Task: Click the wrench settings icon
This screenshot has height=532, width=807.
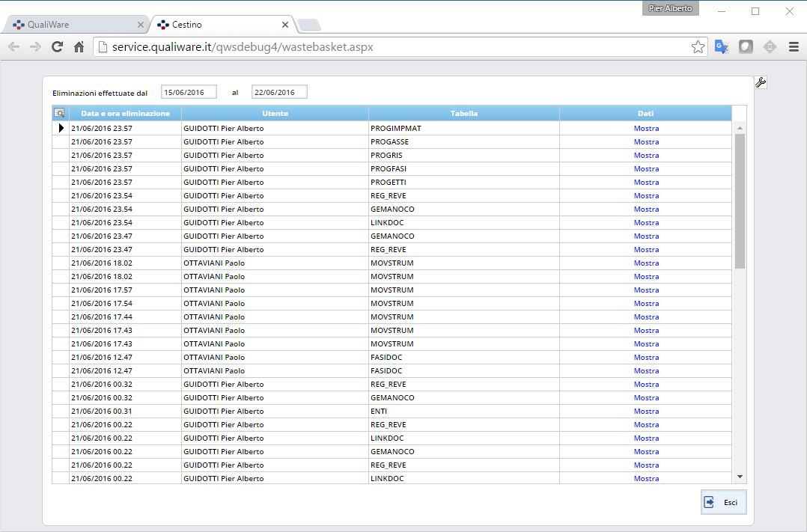Action: [761, 82]
